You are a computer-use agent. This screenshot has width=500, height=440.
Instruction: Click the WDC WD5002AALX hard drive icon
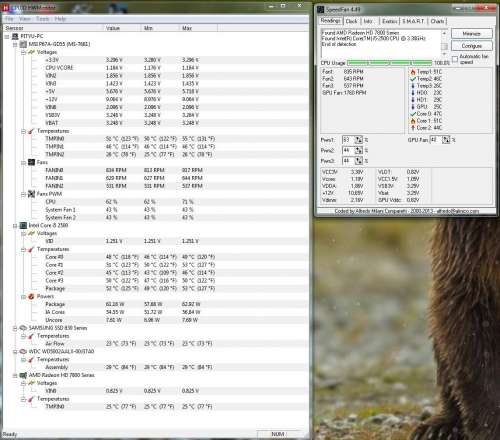coord(23,351)
